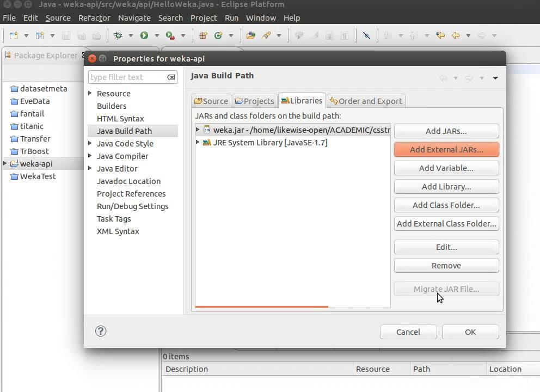Open the New dropdown arrow beside New icon
The image size is (540, 392).
[x=26, y=35]
